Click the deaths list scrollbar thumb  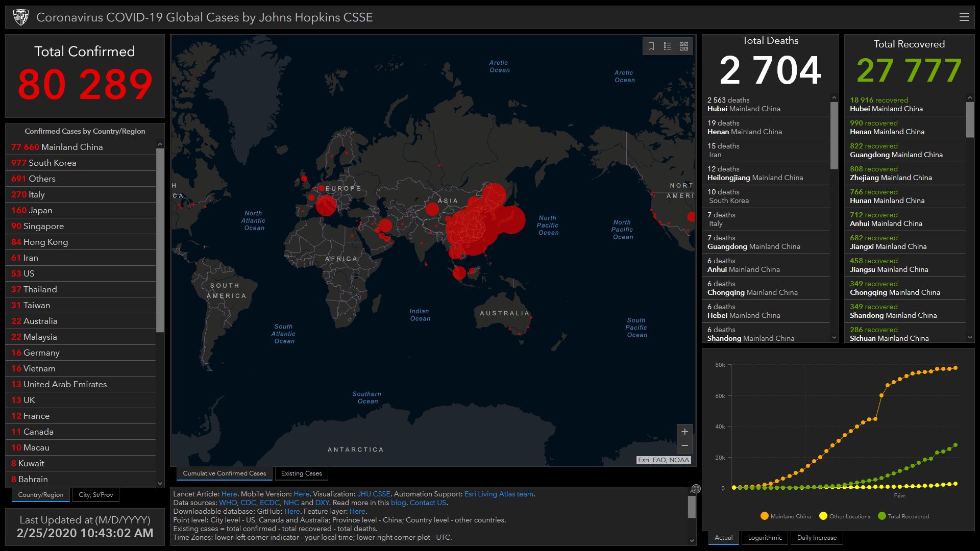[x=834, y=135]
